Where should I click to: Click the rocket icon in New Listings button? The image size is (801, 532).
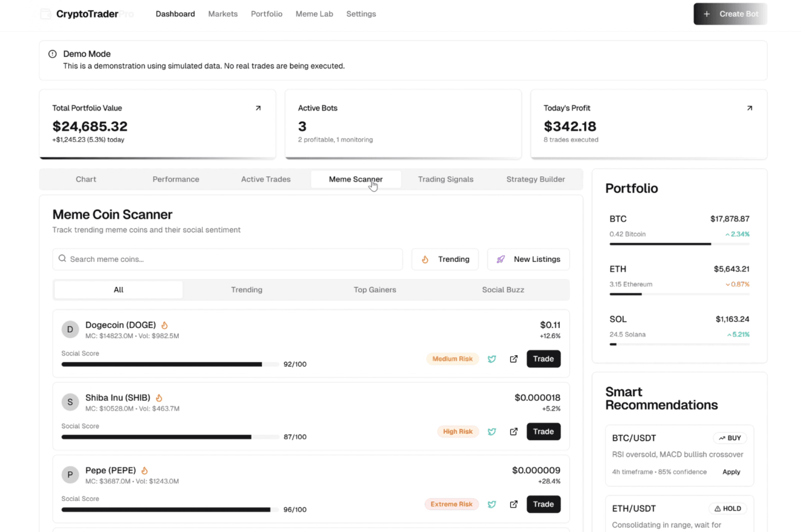tap(500, 259)
